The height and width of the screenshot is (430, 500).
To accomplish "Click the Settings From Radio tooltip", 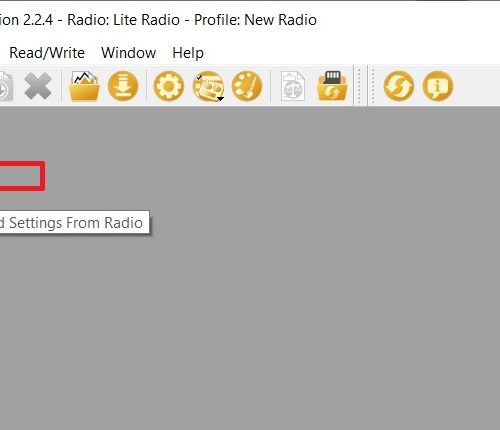I will pyautogui.click(x=74, y=222).
